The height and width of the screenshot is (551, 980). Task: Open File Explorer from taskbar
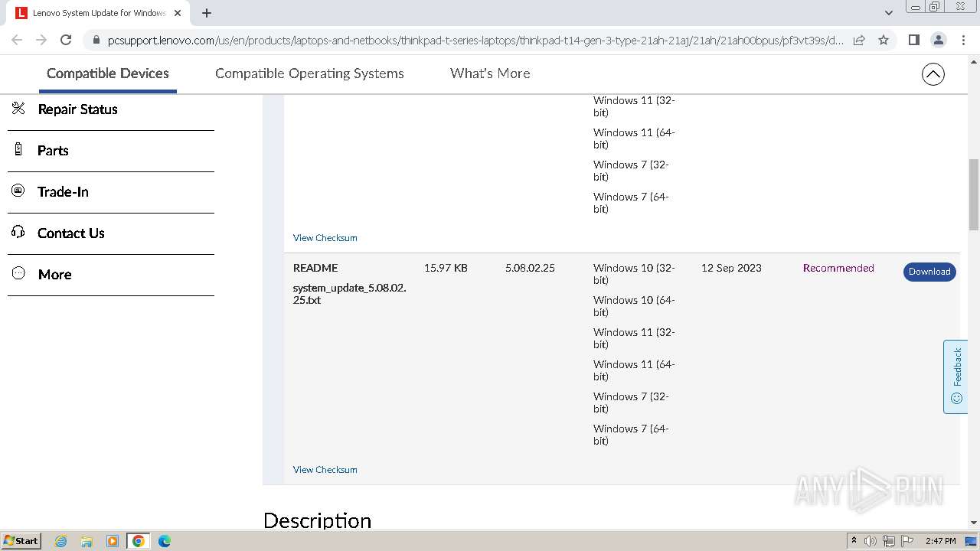click(x=87, y=541)
